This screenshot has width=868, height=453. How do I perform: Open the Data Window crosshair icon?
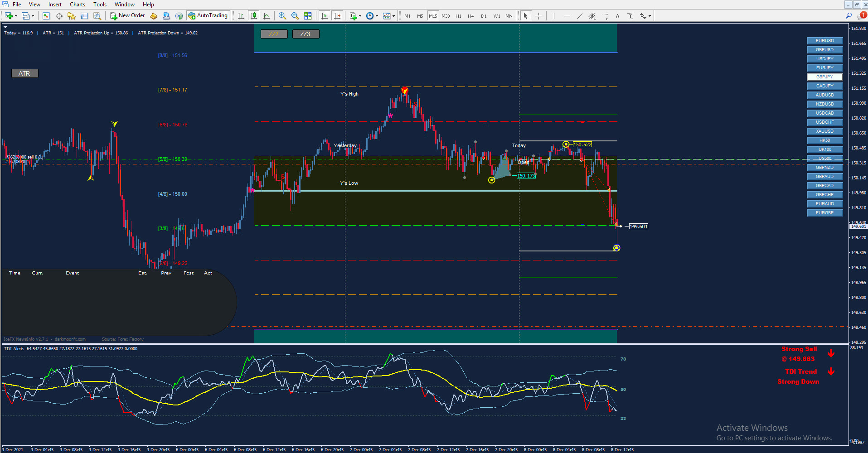pos(59,16)
